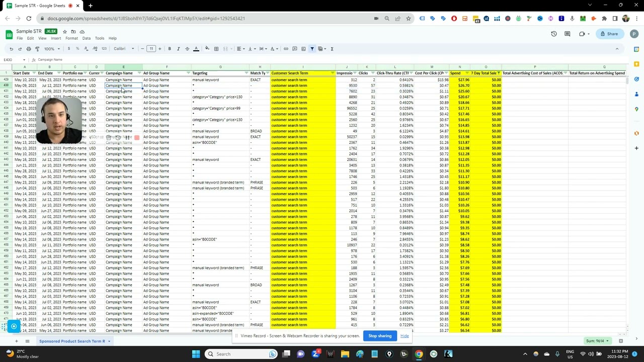Toggle bold formatting

point(170,49)
